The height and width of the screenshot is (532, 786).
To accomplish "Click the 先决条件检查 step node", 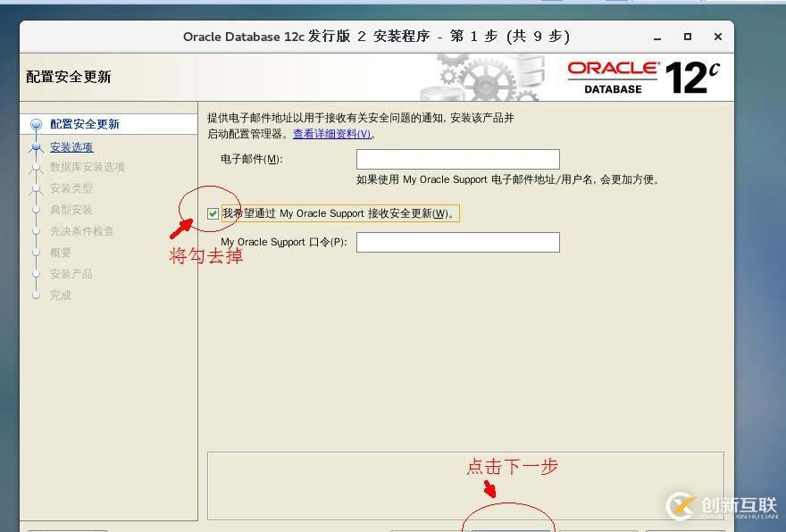I will tap(34, 231).
